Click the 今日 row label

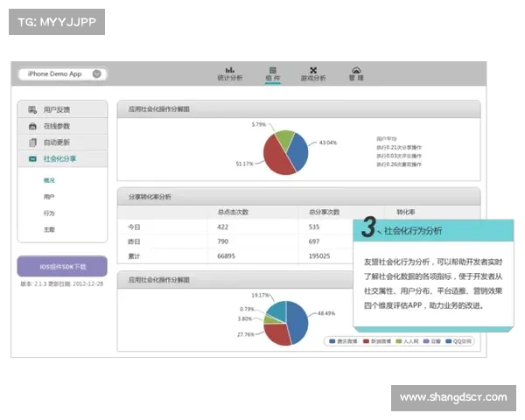[134, 227]
